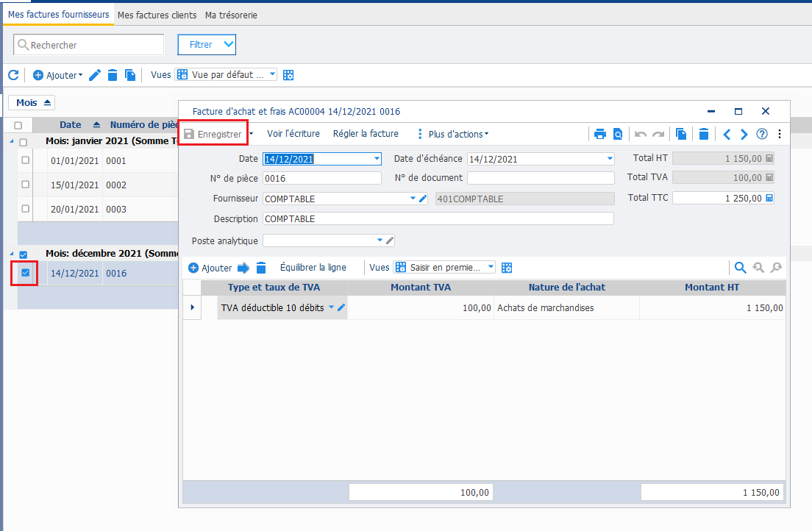Go to previous invoice arrow
This screenshot has height=531, width=812.
(x=727, y=134)
